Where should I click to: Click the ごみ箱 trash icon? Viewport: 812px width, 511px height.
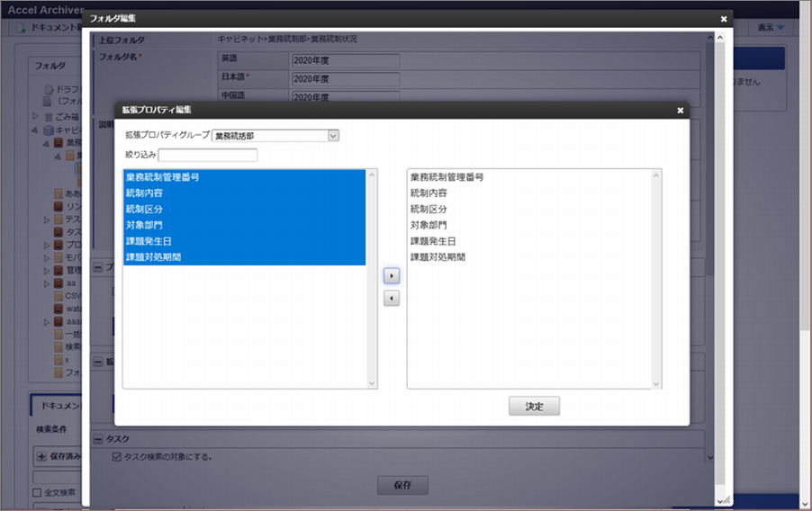48,117
